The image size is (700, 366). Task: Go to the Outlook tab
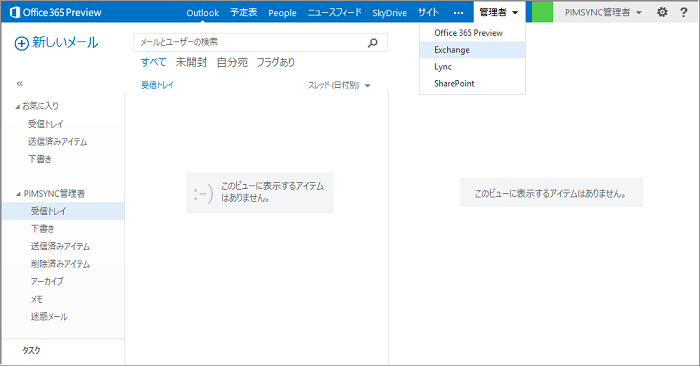[203, 12]
